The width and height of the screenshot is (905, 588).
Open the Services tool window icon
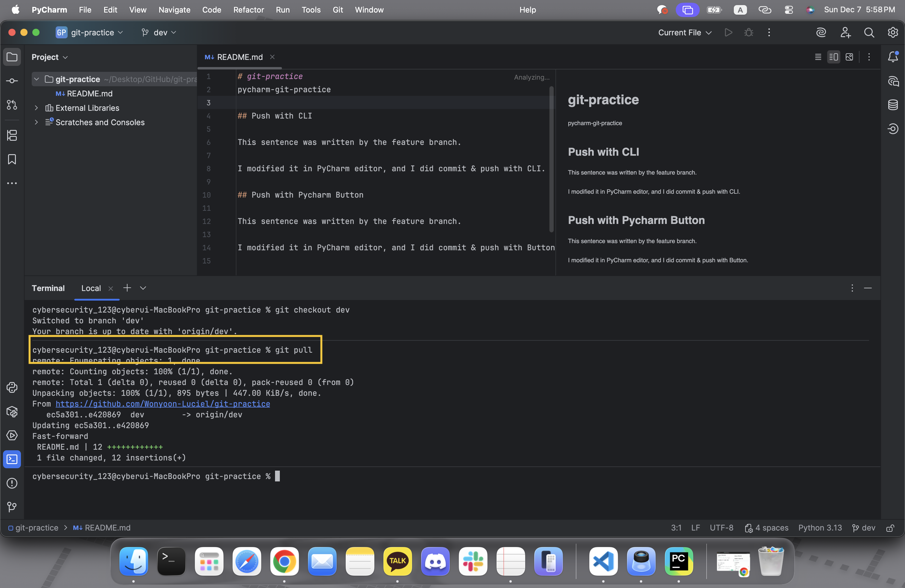point(12,436)
